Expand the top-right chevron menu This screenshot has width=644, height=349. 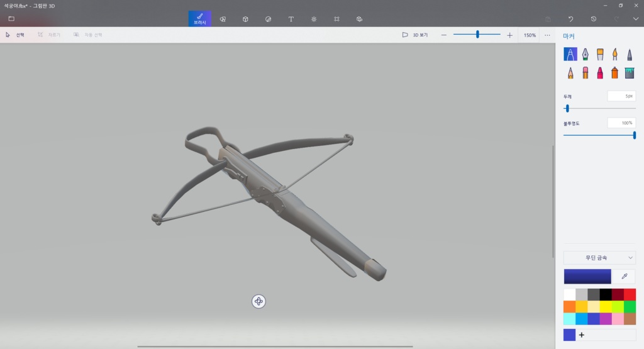tap(635, 19)
